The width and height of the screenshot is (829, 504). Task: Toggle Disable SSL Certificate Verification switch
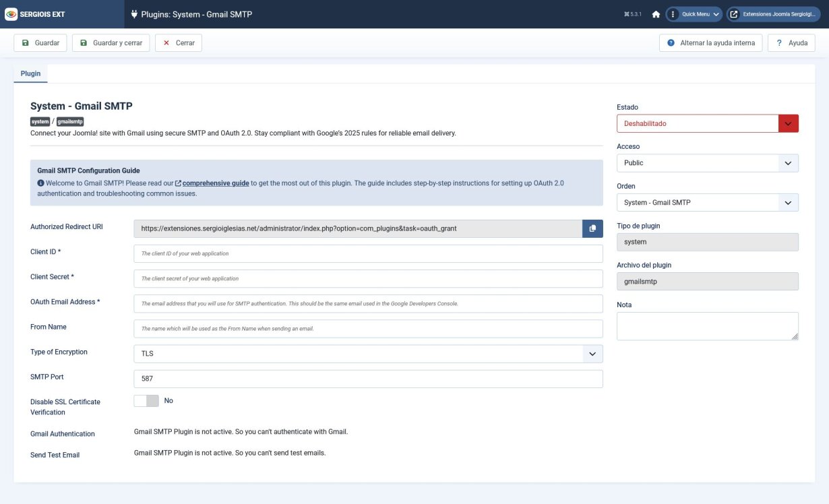pos(146,401)
